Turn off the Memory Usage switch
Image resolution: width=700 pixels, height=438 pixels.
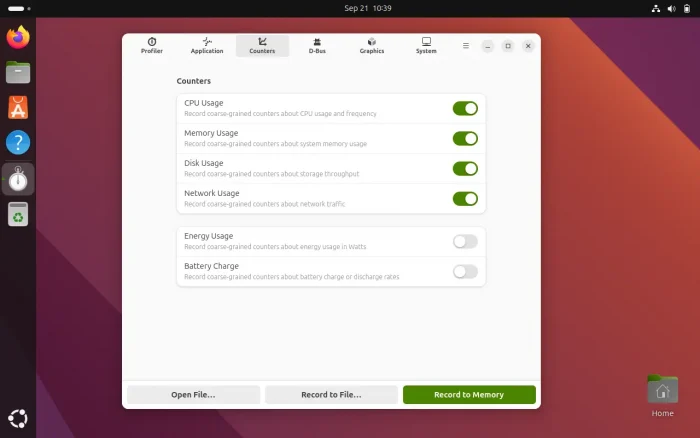coord(465,138)
